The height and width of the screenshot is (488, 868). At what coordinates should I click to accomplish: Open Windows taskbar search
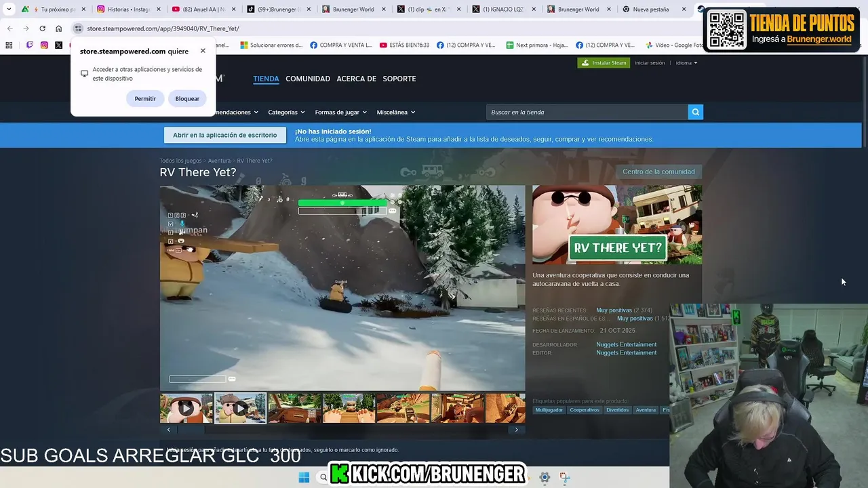click(x=323, y=477)
